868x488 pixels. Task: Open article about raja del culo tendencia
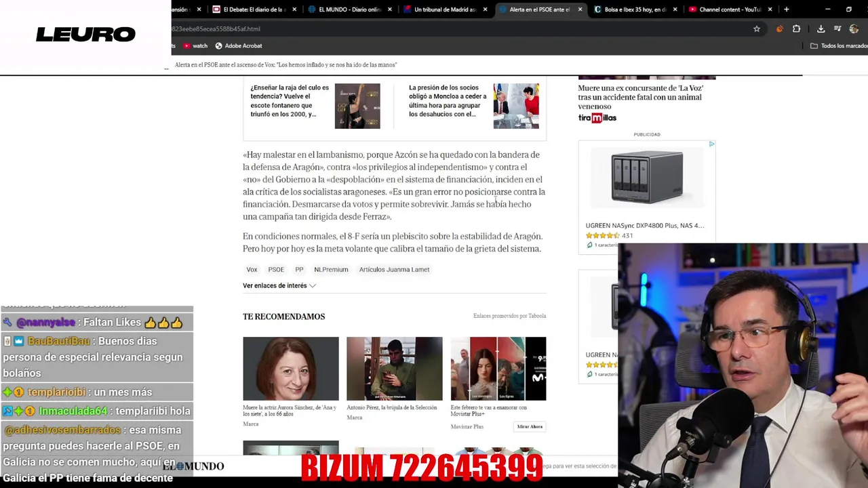click(x=290, y=100)
